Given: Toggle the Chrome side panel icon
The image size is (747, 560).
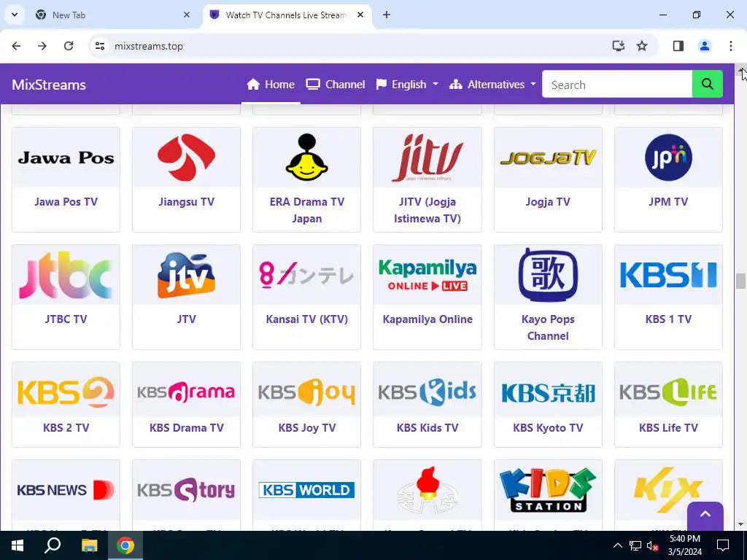Looking at the screenshot, I should pos(678,46).
